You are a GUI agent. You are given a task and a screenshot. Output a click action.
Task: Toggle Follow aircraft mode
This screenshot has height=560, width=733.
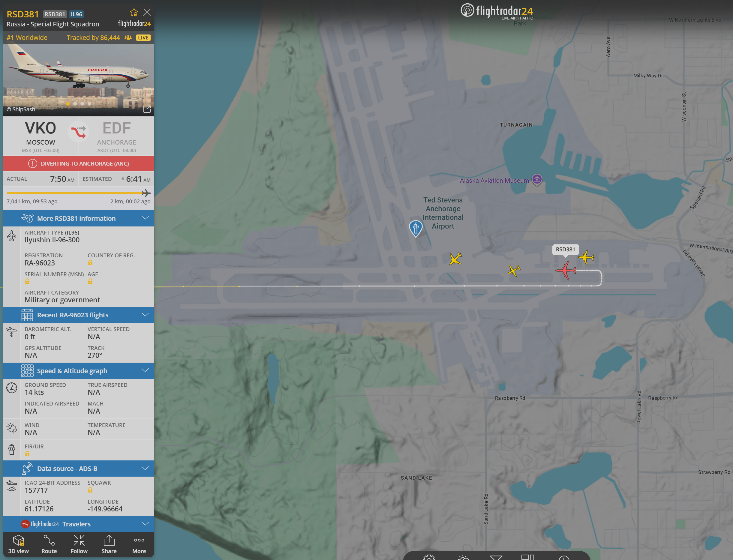pos(79,544)
